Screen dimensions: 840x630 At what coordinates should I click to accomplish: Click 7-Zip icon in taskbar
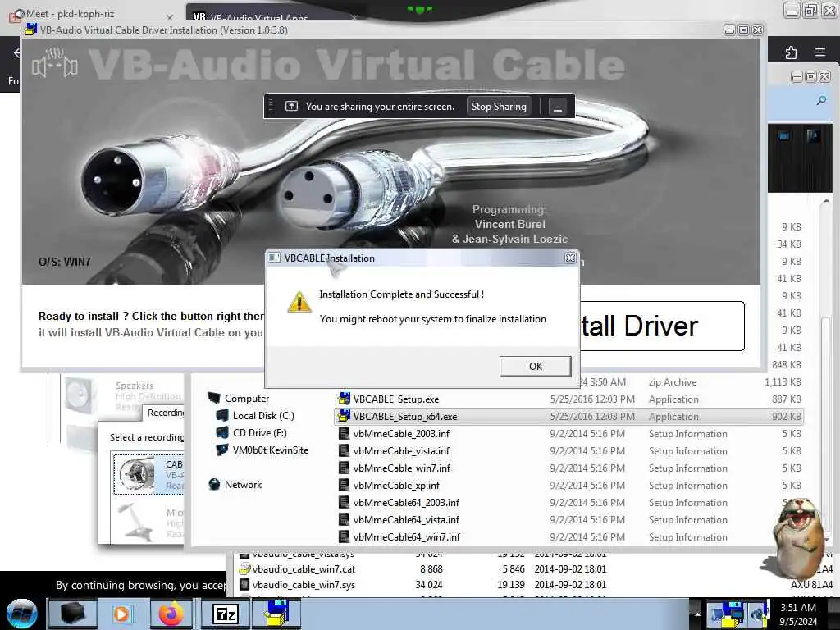[225, 614]
